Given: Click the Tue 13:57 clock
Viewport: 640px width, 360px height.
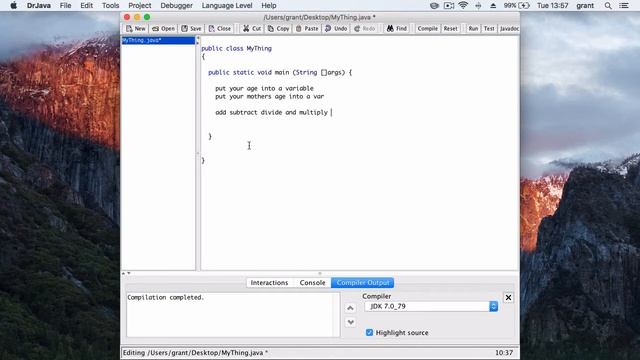Looking at the screenshot, I should tap(553, 5).
